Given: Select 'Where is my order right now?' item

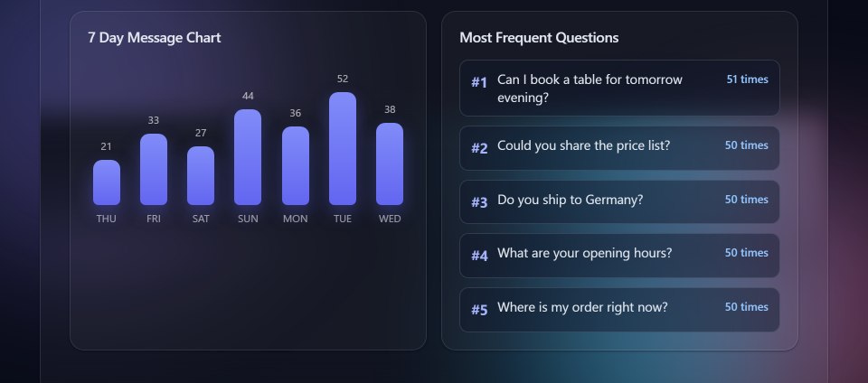Looking at the screenshot, I should tap(619, 310).
